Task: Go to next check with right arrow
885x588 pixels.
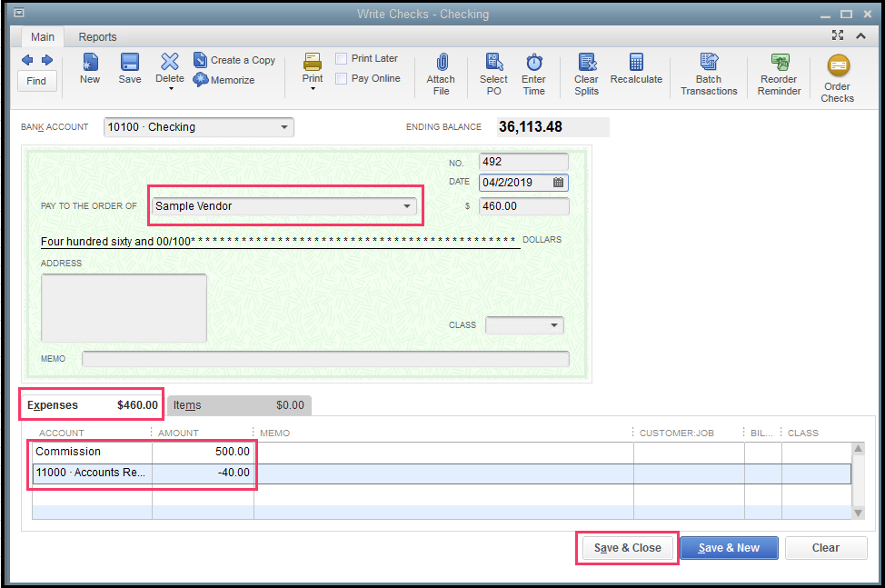Action: [x=47, y=60]
